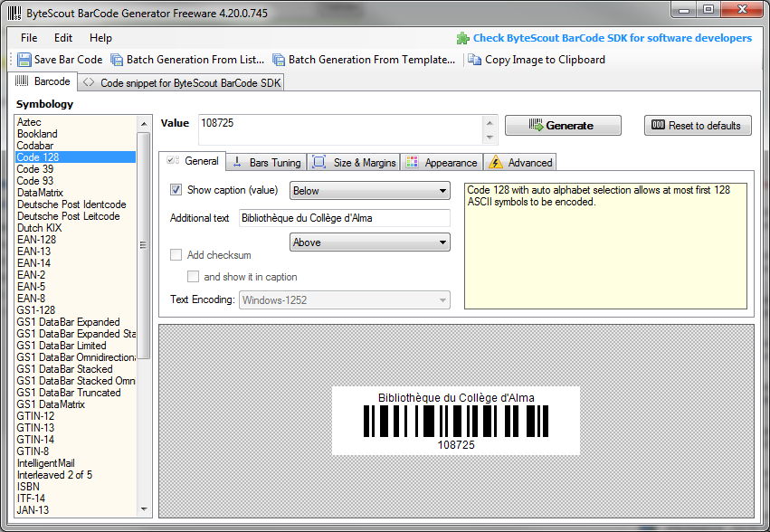Open the additional text position dropdown set to Above
770x532 pixels.
pos(370,242)
